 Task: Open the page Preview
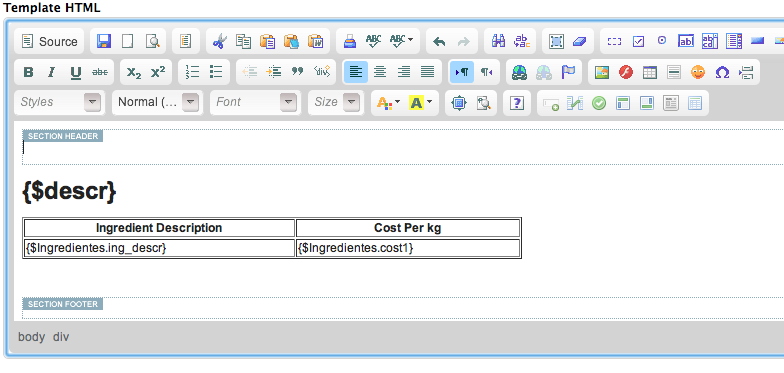(x=152, y=42)
